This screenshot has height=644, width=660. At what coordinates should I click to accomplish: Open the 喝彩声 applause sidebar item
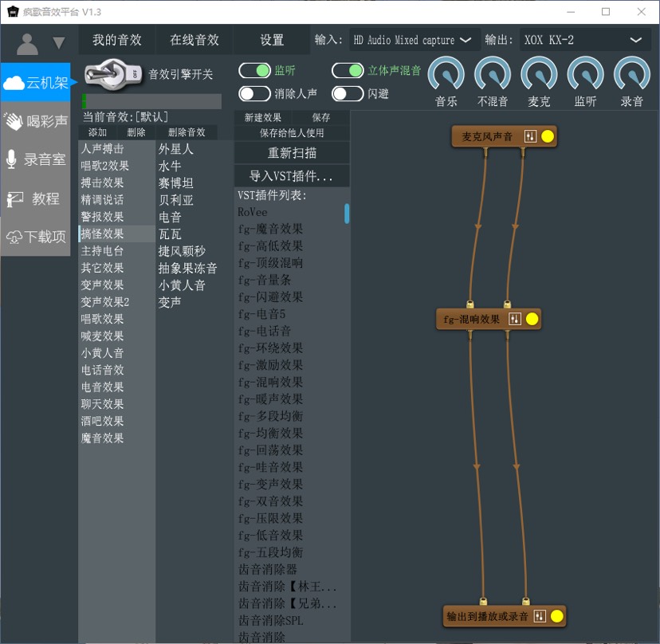coord(36,121)
